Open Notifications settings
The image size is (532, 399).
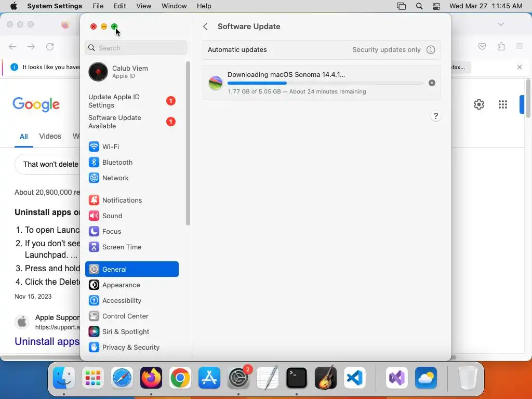click(x=131, y=200)
